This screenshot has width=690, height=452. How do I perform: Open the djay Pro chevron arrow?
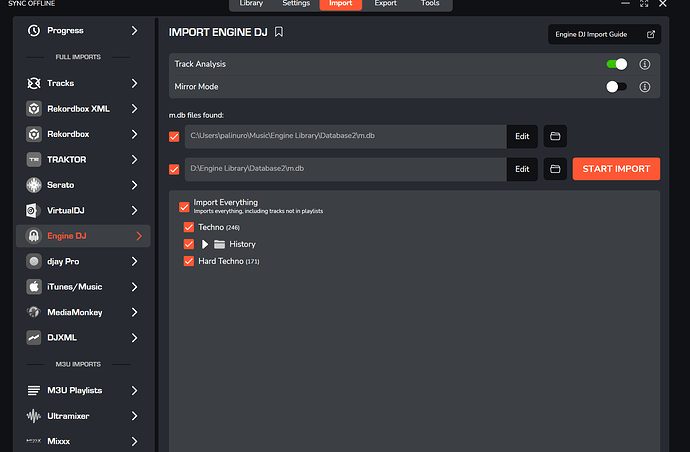click(135, 261)
